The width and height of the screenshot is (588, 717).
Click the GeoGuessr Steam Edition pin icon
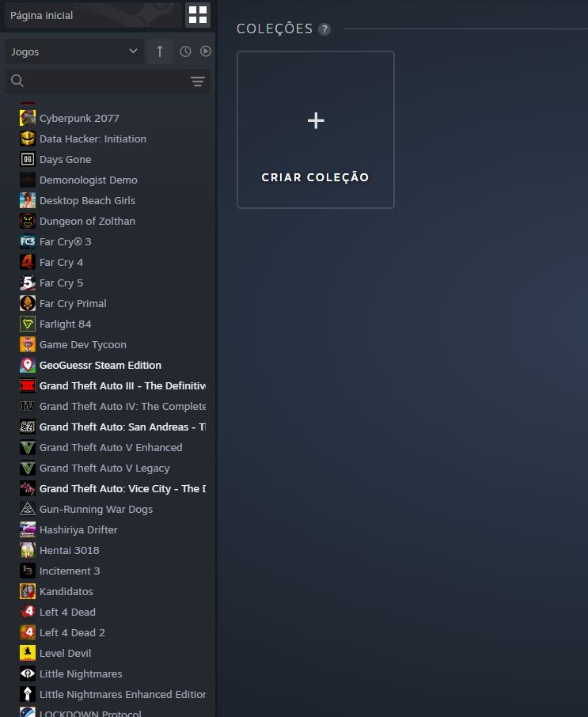click(x=28, y=365)
